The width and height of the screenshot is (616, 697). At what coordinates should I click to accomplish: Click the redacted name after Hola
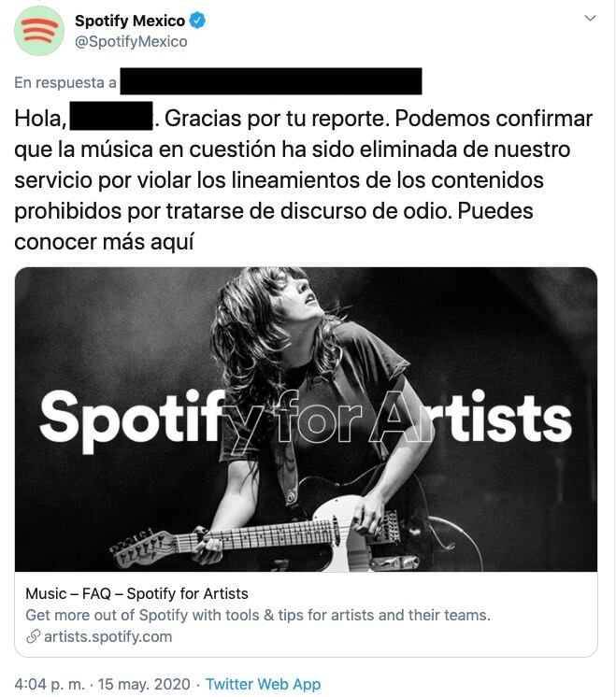[x=111, y=116]
